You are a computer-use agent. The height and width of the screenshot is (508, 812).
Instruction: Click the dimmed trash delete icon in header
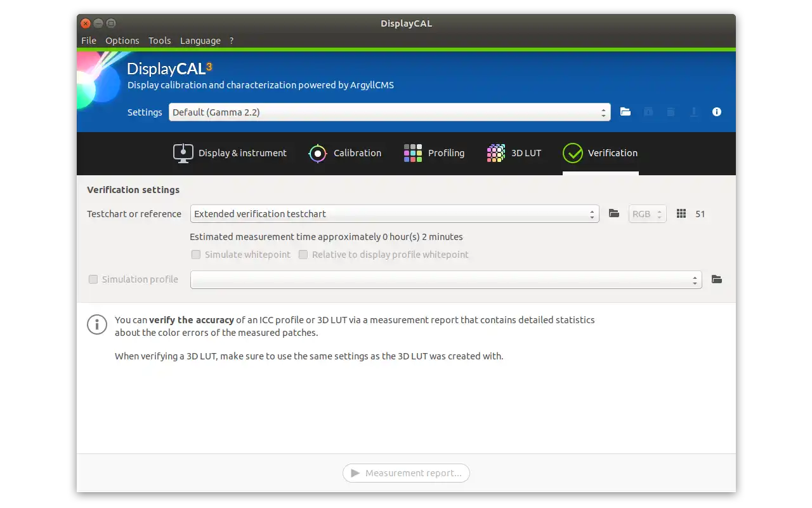[x=671, y=112]
